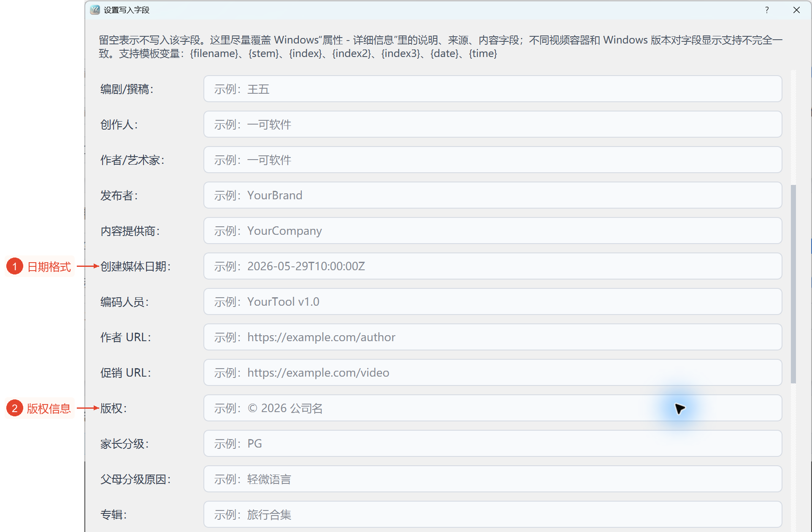Click the 作者 URL label
This screenshot has height=532, width=812.
point(126,337)
